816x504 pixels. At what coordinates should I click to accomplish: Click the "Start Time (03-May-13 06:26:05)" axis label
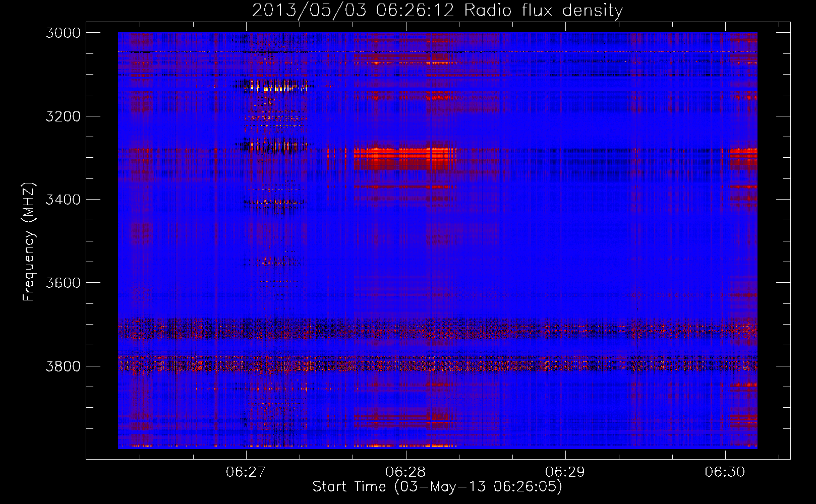click(x=437, y=487)
